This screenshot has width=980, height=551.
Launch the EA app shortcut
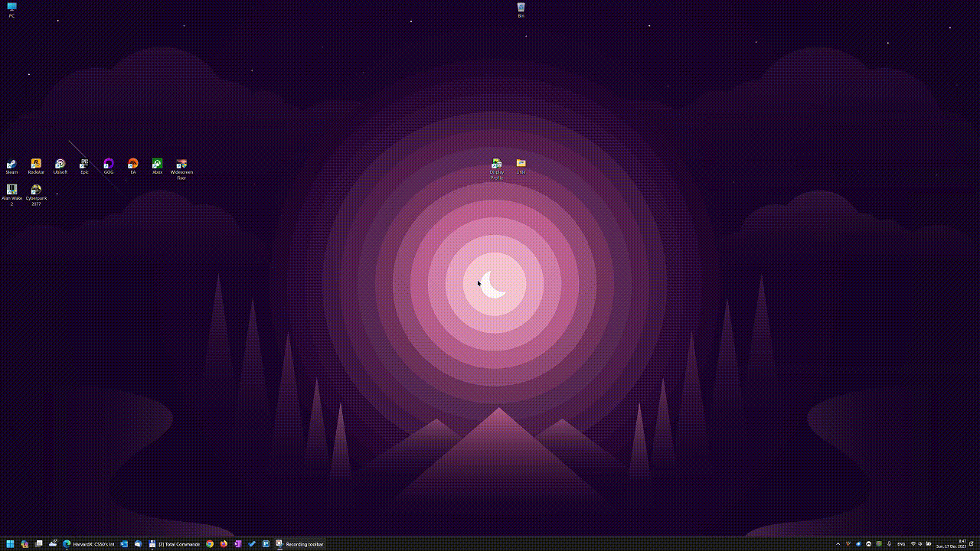(132, 165)
